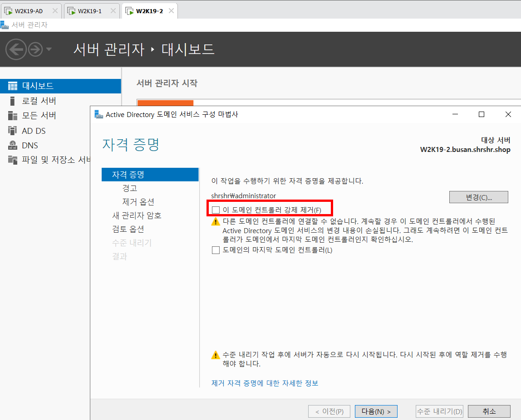Click the AD DS sidebar icon
The image size is (521, 420).
13,131
